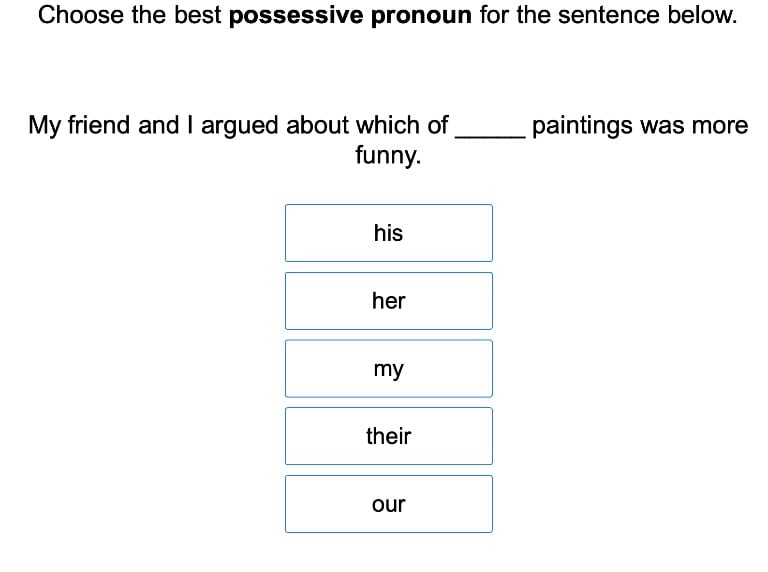
Task: Select "their" answer choice
Action: coord(388,436)
